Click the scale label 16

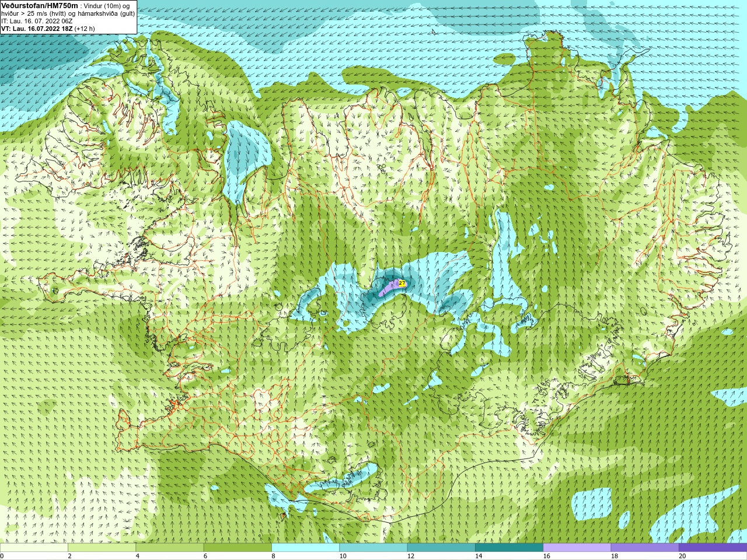[x=546, y=556]
